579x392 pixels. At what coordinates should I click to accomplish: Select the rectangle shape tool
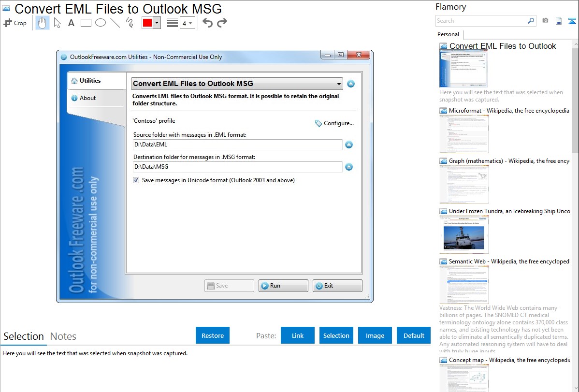[x=86, y=23]
